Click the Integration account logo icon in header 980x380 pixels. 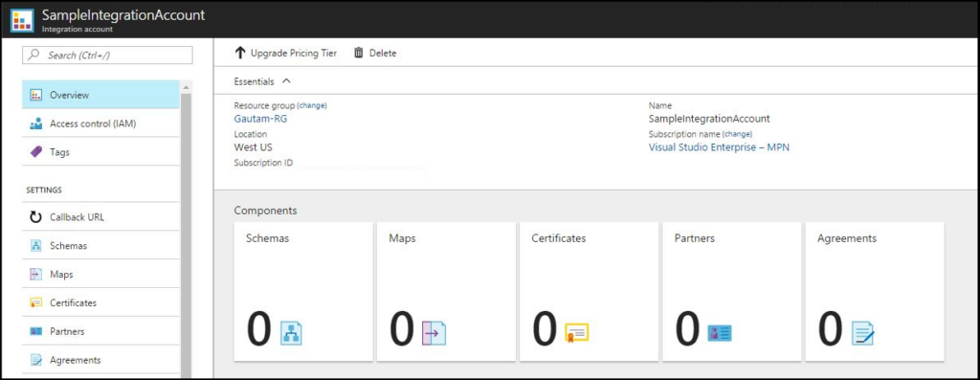click(x=23, y=20)
